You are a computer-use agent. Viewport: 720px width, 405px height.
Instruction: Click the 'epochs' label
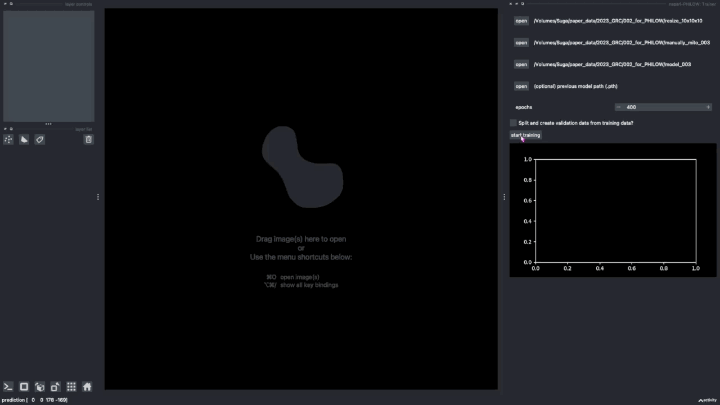[524, 107]
